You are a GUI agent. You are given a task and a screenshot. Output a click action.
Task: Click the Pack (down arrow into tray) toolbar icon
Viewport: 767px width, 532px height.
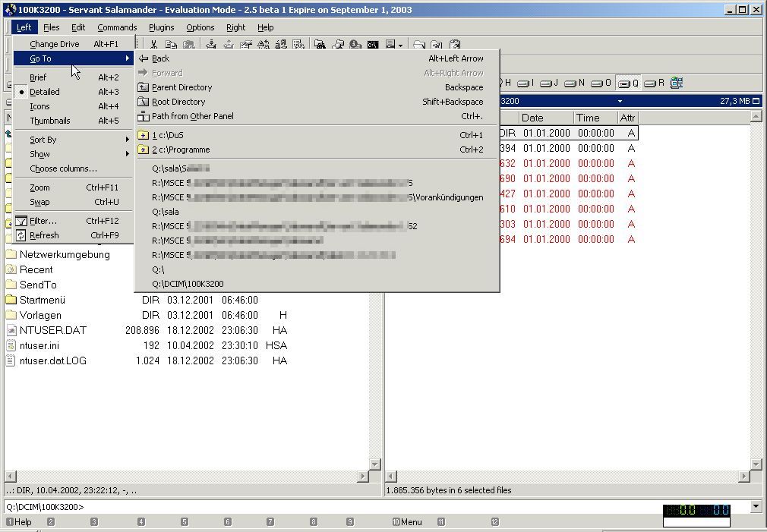(211, 45)
